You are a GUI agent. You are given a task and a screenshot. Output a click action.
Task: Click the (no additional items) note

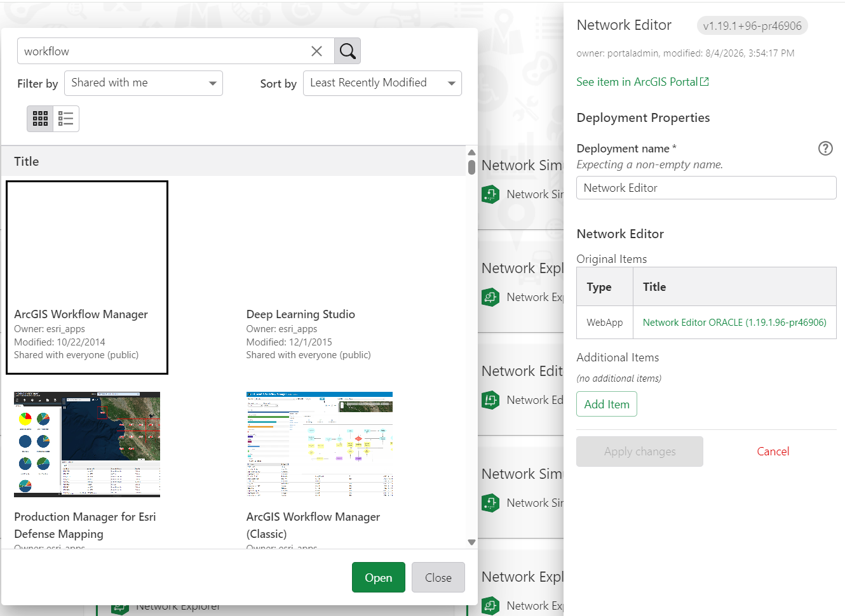click(x=619, y=378)
